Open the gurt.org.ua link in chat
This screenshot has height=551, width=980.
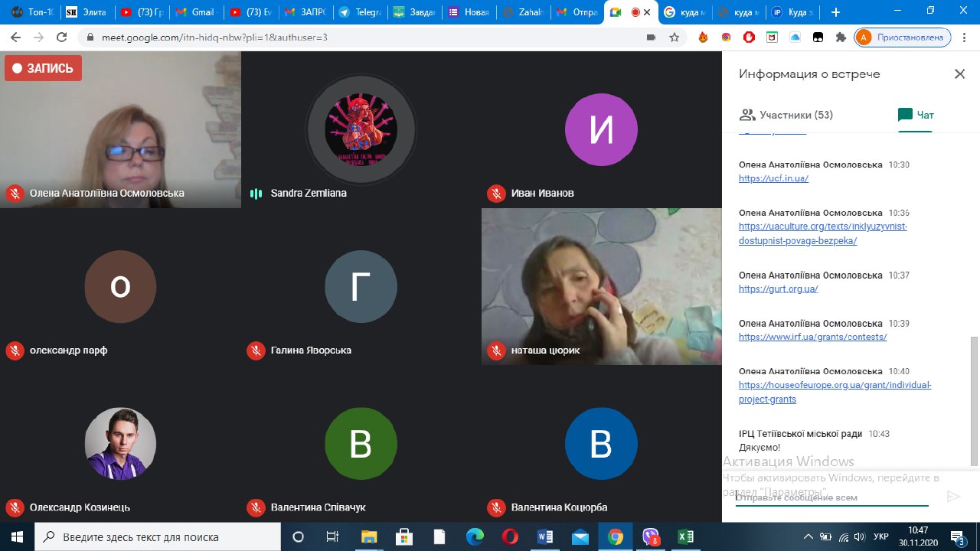[x=778, y=289]
